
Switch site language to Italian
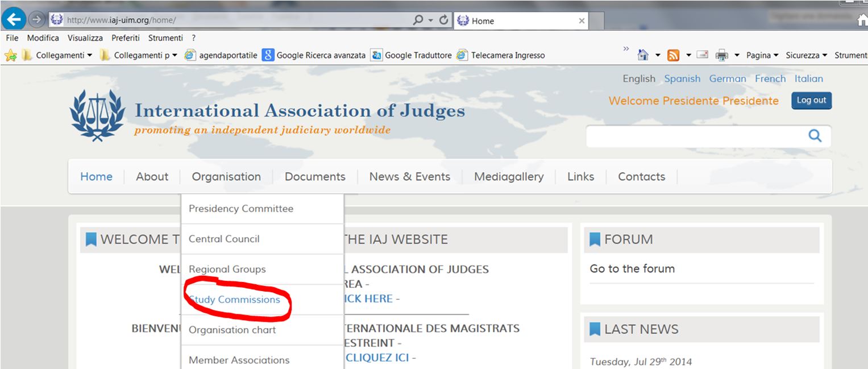pos(808,79)
